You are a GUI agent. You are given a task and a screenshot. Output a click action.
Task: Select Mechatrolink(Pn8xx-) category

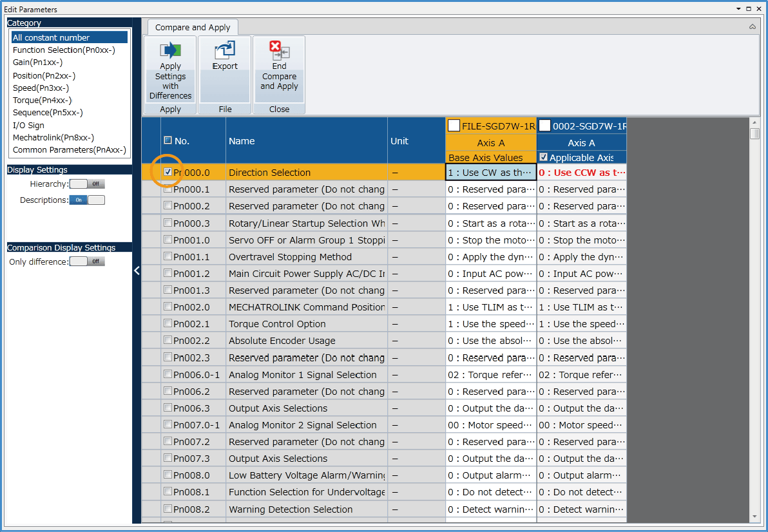click(53, 138)
